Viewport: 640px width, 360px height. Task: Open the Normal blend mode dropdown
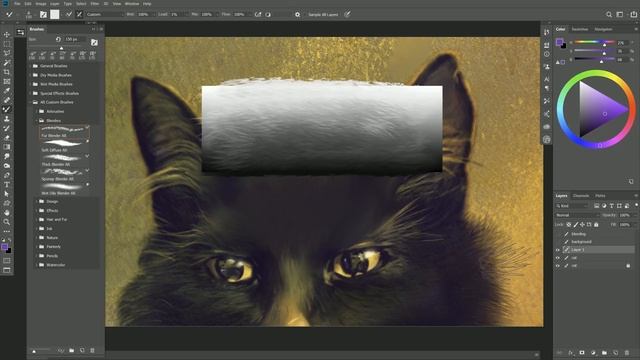pyautogui.click(x=577, y=215)
